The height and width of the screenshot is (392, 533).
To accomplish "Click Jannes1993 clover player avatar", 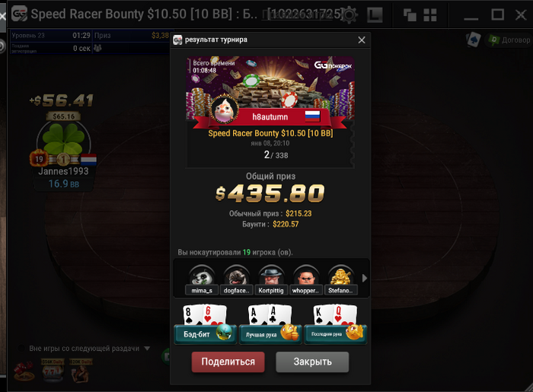I will pyautogui.click(x=63, y=140).
